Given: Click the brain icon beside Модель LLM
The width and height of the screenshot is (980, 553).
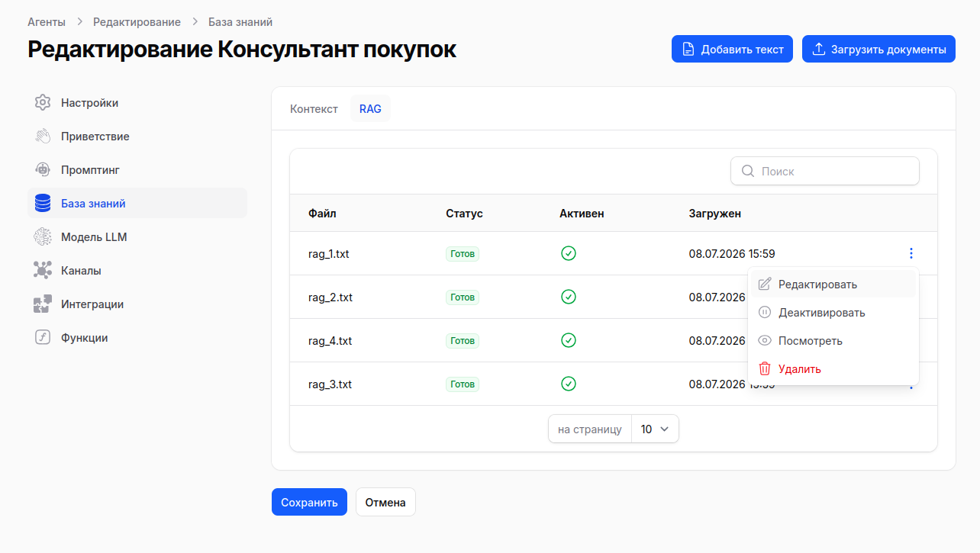Looking at the screenshot, I should pos(43,237).
